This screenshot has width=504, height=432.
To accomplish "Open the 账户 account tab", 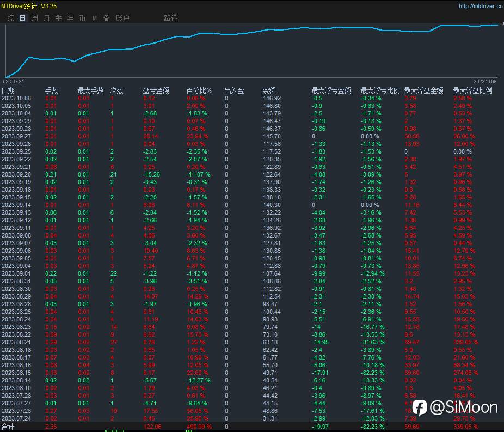I will [122, 18].
